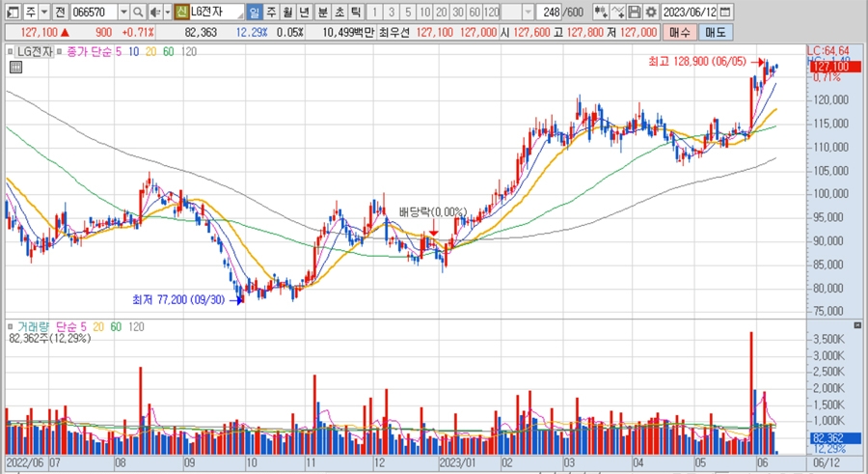The height and width of the screenshot is (474, 868).
Task: Open chart settings gear icon
Action: 651,13
